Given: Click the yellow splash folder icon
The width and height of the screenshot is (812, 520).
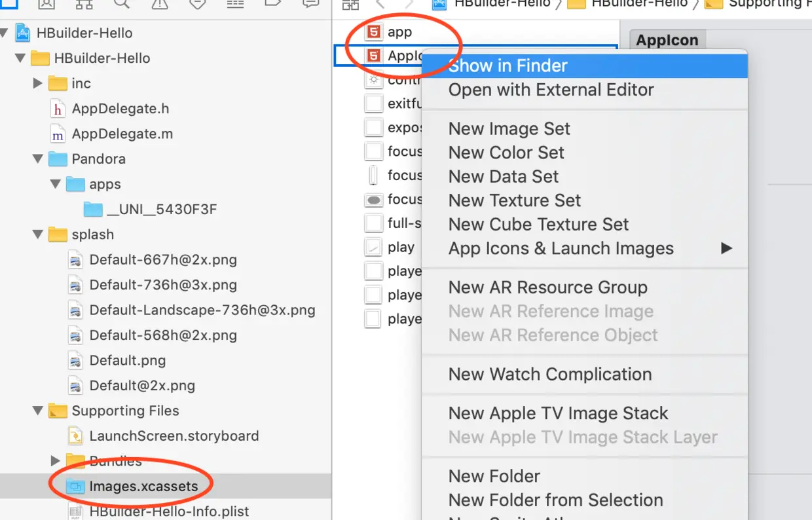Looking at the screenshot, I should [x=58, y=234].
